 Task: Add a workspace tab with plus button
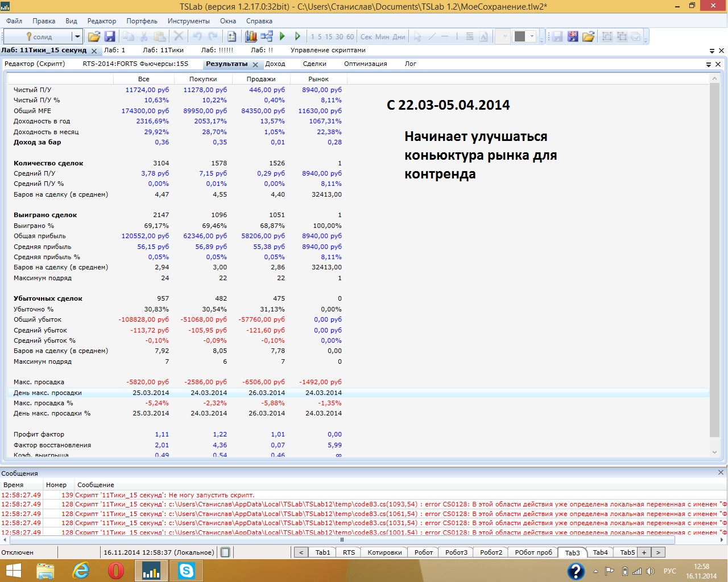click(x=644, y=552)
